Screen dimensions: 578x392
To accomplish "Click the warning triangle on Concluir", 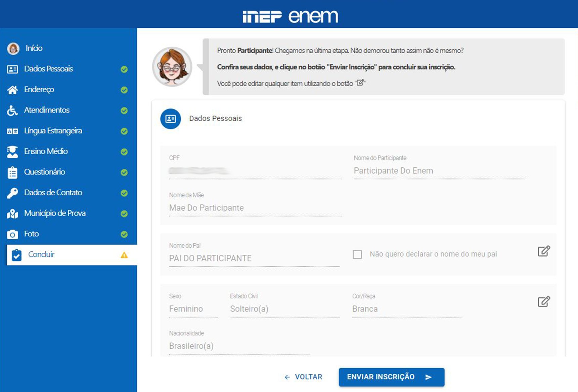I will (x=124, y=255).
